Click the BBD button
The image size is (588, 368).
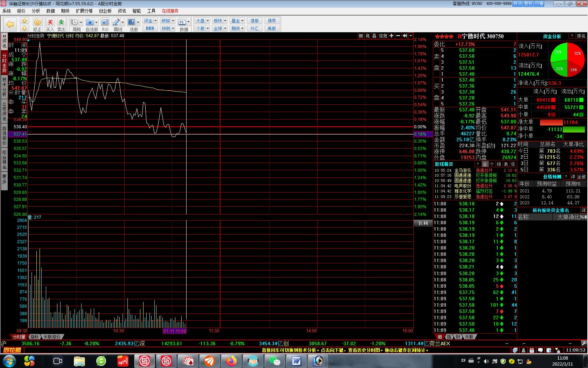[150, 28]
